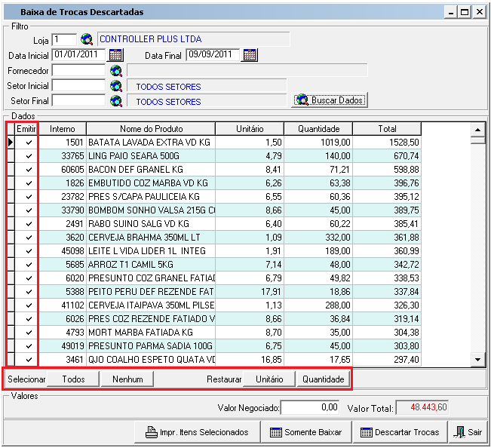The height and width of the screenshot is (448, 491).
Task: Click the Setor Inicial input field
Action: (78, 85)
